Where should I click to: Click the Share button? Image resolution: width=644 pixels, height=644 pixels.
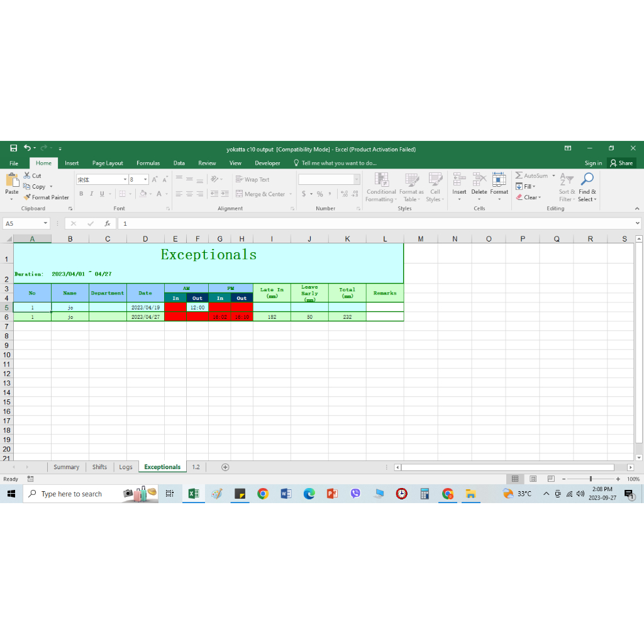tap(621, 163)
